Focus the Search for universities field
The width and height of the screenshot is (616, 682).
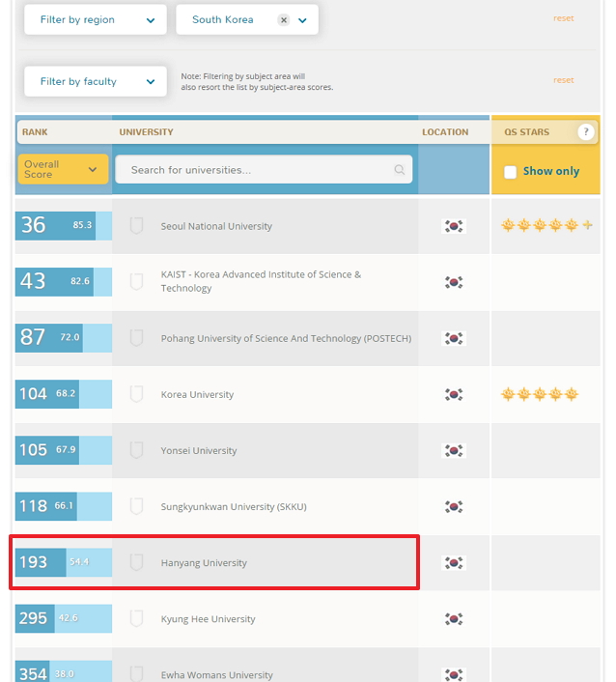pos(264,170)
